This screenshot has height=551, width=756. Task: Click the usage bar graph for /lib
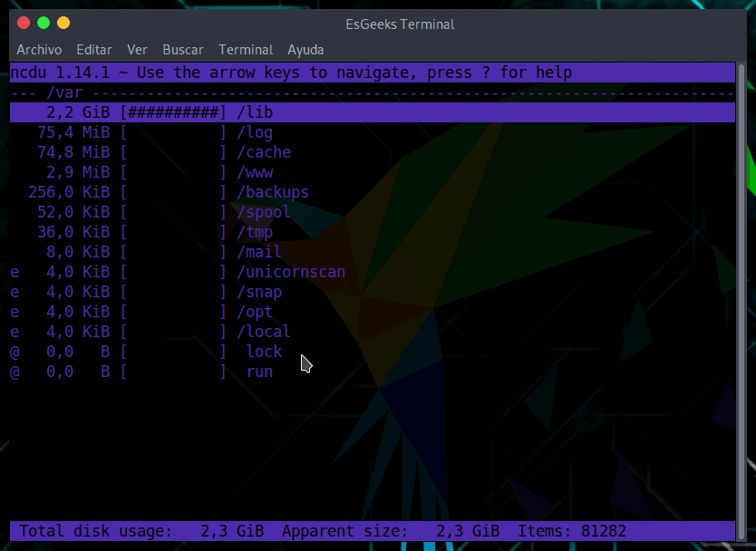[x=173, y=112]
